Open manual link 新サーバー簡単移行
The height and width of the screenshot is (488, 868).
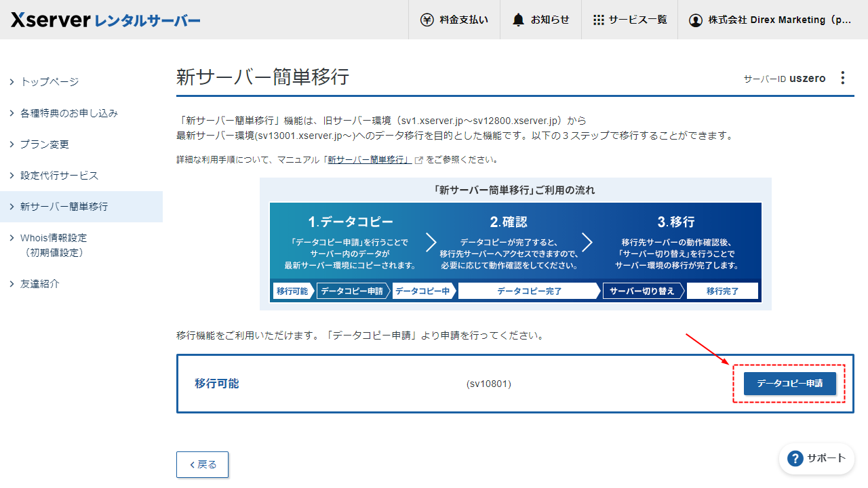point(369,161)
